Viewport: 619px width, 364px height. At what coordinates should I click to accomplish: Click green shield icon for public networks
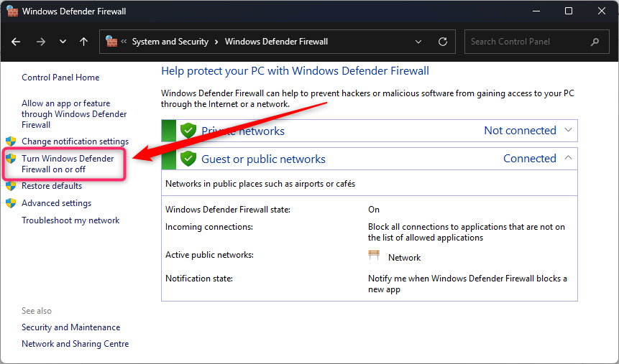tap(188, 158)
